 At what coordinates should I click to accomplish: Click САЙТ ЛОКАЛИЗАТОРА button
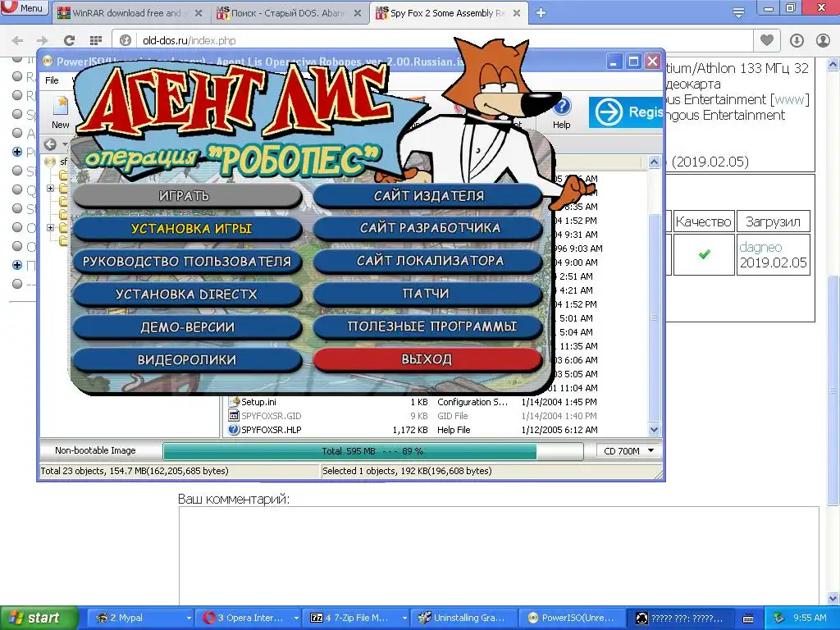click(428, 261)
